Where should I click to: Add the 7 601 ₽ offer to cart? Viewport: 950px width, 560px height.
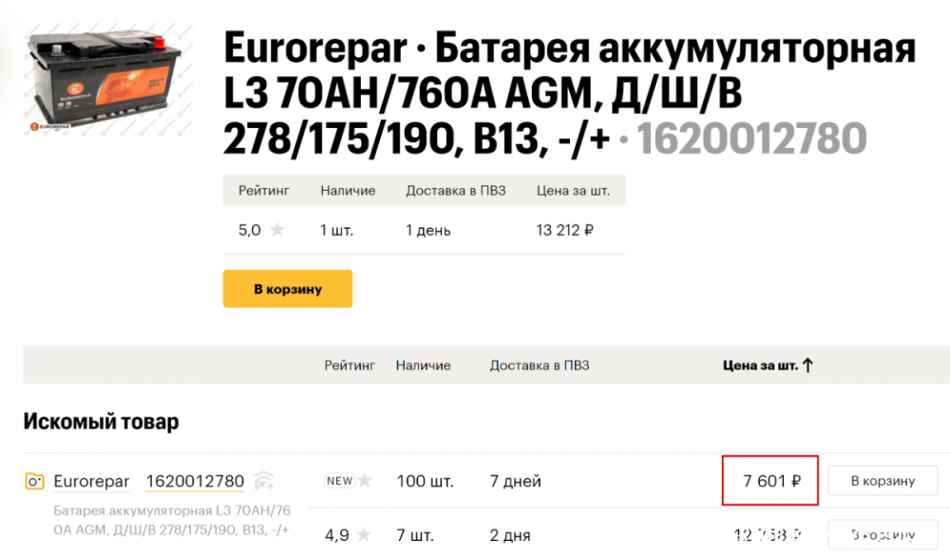[x=883, y=481]
